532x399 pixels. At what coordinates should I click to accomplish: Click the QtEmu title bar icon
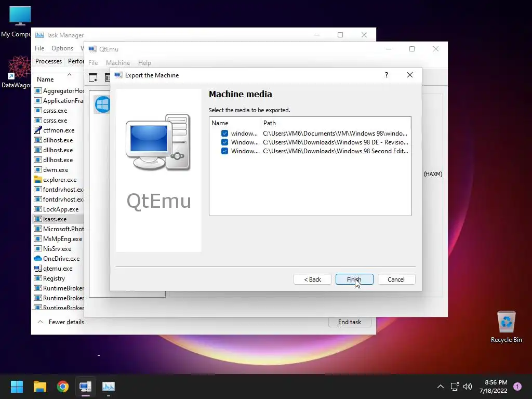92,49
